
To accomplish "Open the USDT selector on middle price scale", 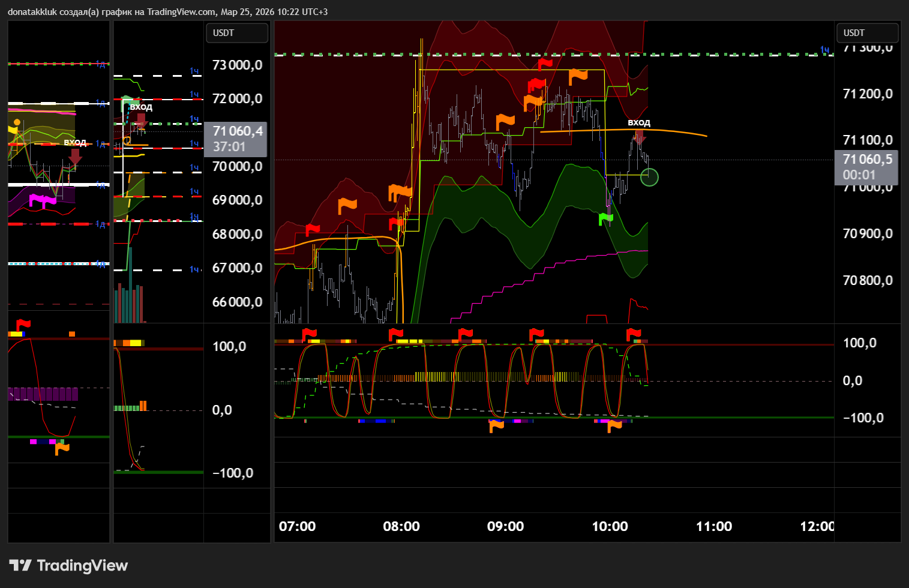I will point(236,33).
